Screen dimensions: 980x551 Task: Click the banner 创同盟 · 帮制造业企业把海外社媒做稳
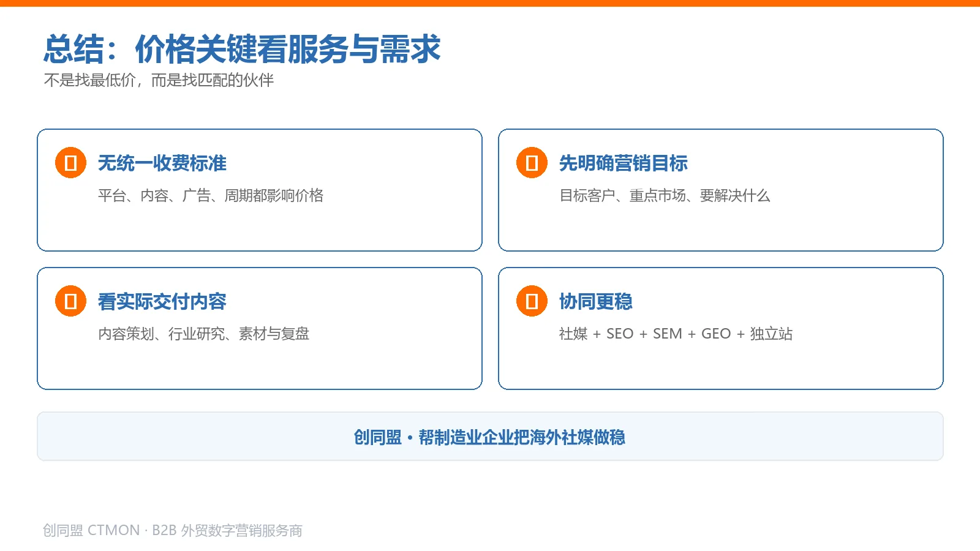tap(490, 437)
